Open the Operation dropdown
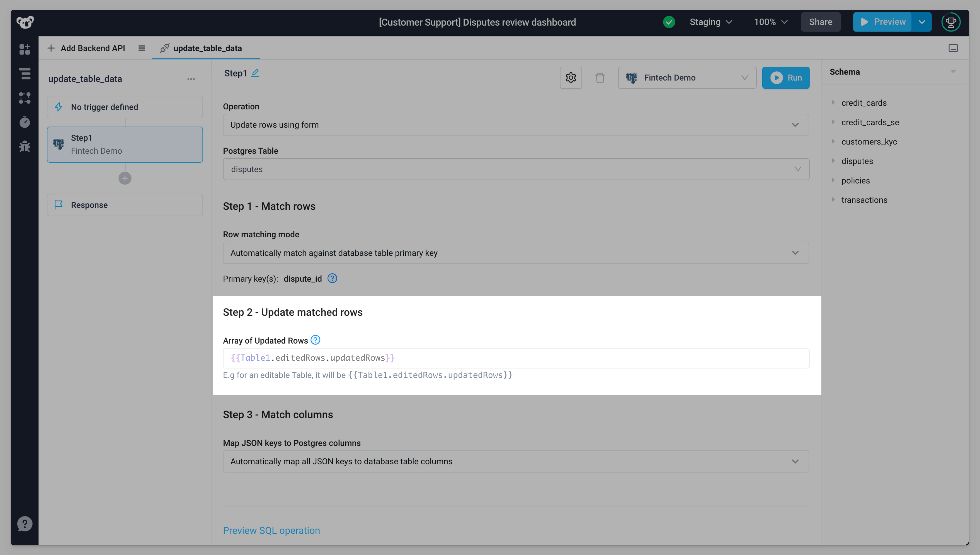Image resolution: width=980 pixels, height=555 pixels. click(516, 125)
